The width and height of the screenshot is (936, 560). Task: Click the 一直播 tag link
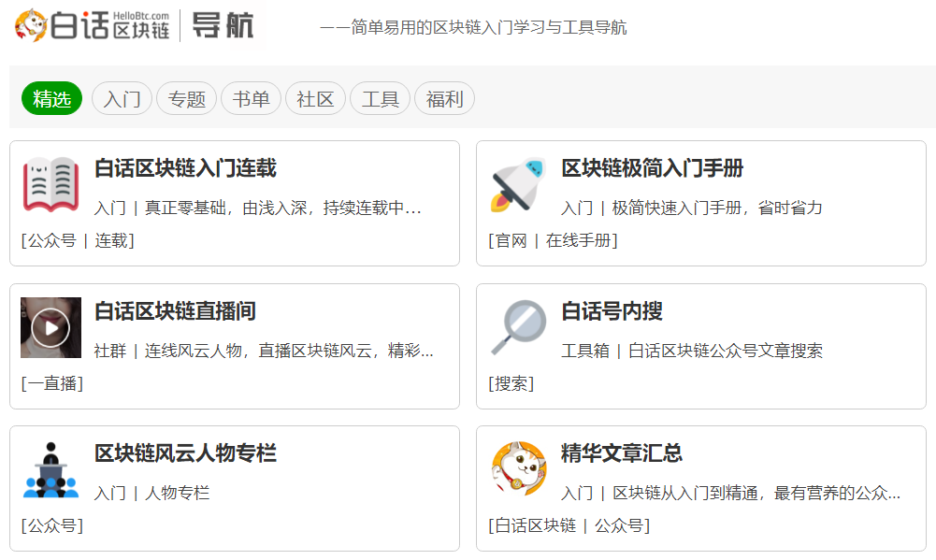tap(52, 383)
